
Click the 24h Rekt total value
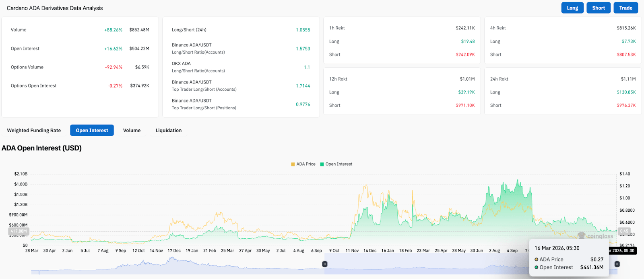(628, 79)
